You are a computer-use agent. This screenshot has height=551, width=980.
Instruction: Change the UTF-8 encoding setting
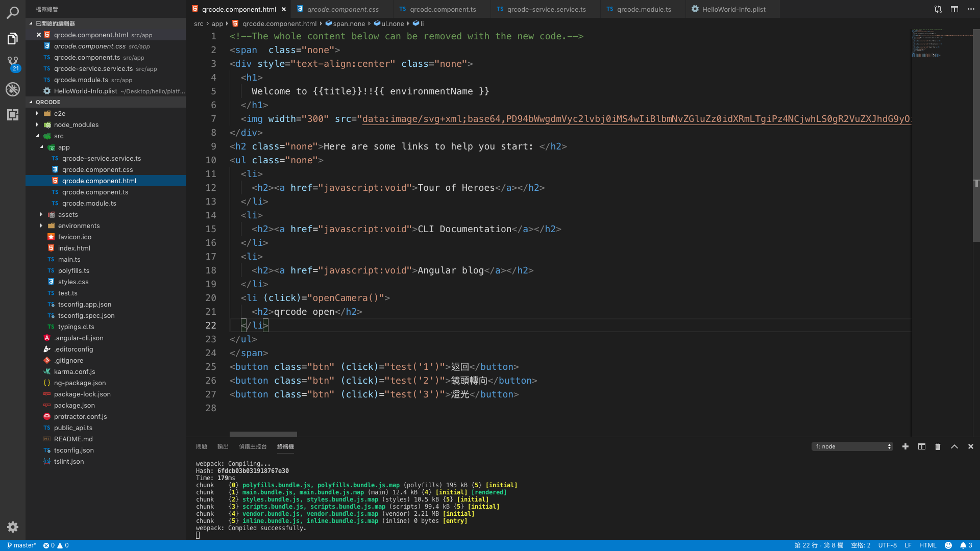pyautogui.click(x=888, y=545)
